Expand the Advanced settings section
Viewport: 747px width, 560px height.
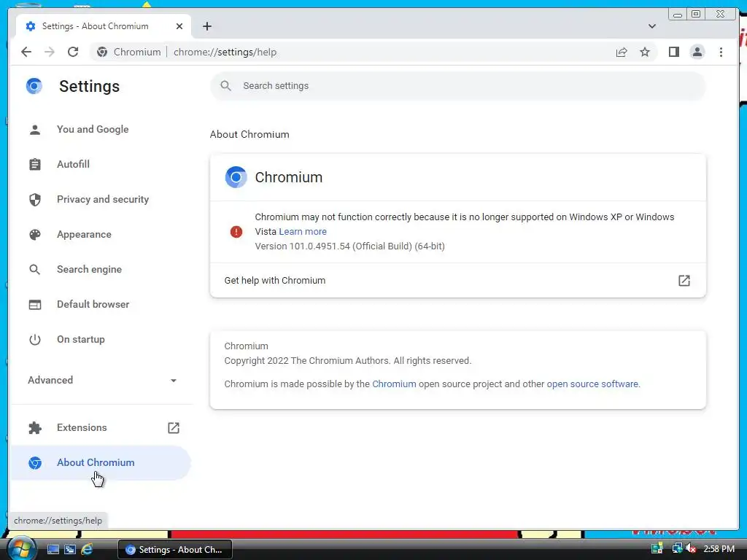(102, 380)
